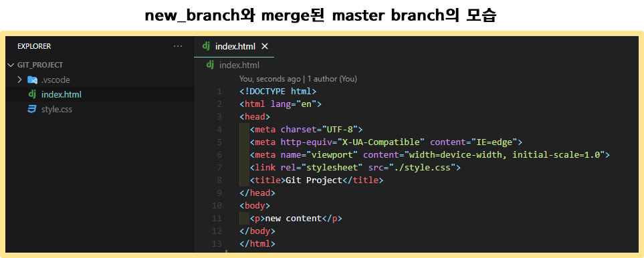Click the 'You, seconds ago' blame annotation
The height and width of the screenshot is (258, 644).
[270, 79]
